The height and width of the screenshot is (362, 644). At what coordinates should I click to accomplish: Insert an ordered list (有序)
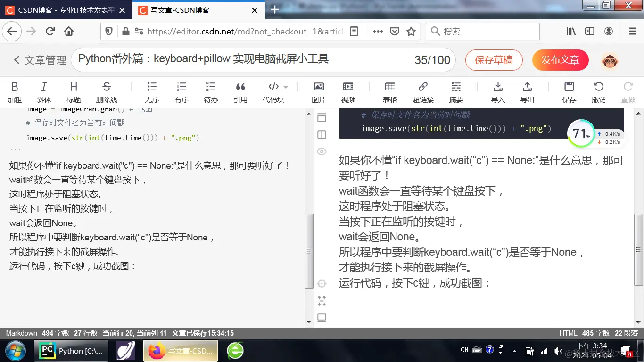(182, 92)
